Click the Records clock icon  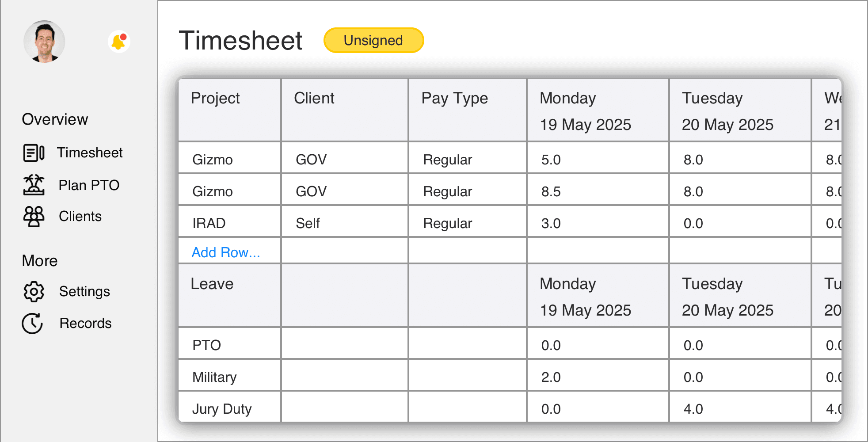[x=33, y=323]
